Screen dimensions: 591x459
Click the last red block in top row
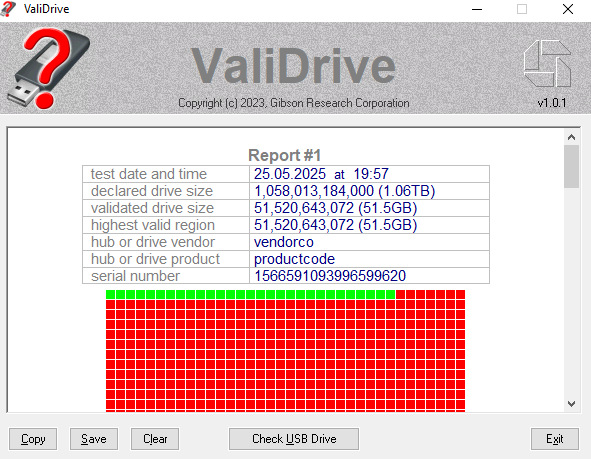460,294
